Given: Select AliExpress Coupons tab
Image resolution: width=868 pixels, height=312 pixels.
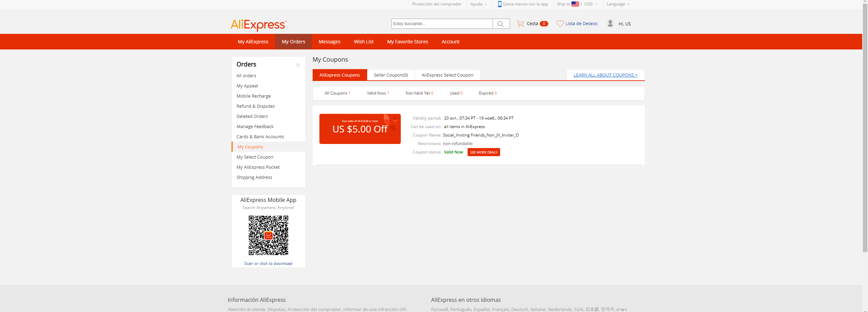Looking at the screenshot, I should (340, 75).
